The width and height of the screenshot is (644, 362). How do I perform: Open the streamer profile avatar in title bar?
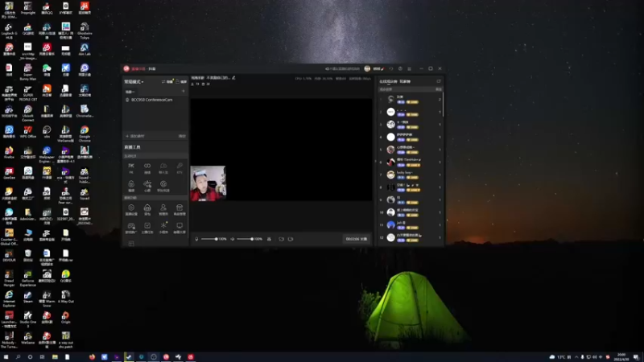(367, 68)
